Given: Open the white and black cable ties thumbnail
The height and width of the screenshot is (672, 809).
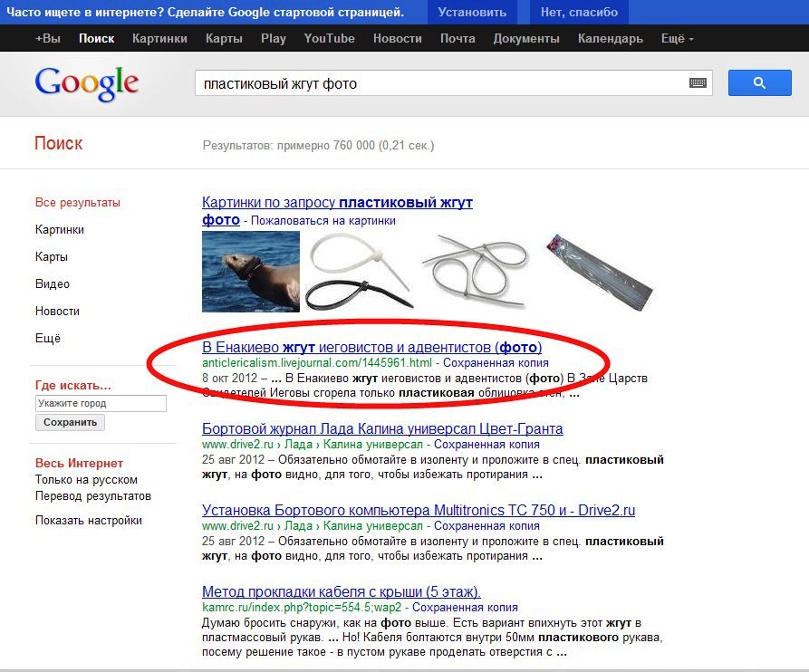Looking at the screenshot, I should 360,272.
